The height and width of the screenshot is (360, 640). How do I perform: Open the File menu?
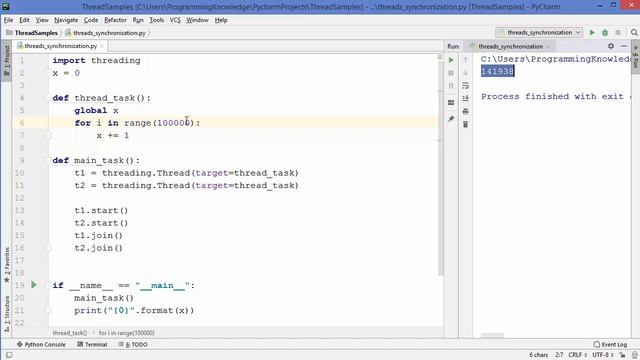[8, 20]
